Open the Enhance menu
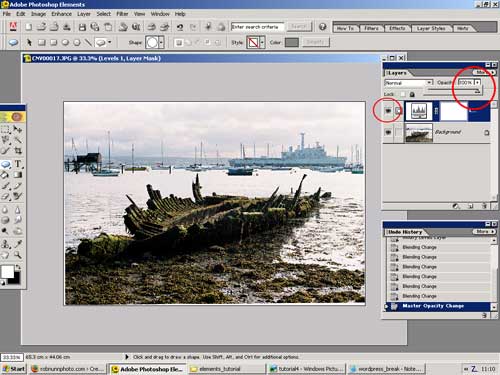Screen dimensions: 500x375 click(x=61, y=14)
